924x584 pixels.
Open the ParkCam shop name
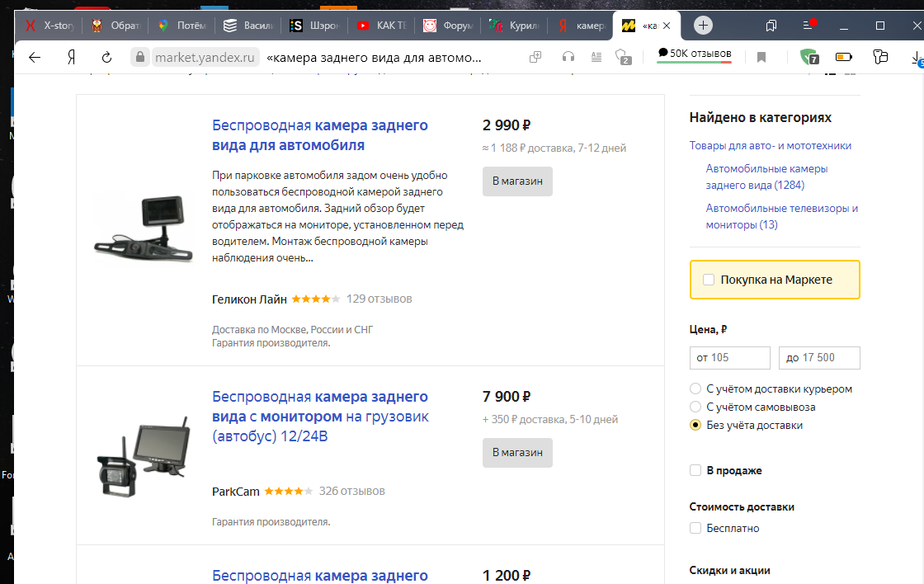point(236,492)
